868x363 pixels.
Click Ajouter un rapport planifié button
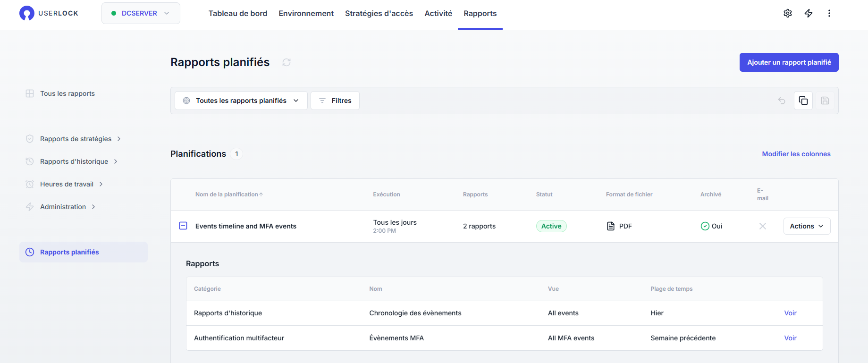point(789,62)
